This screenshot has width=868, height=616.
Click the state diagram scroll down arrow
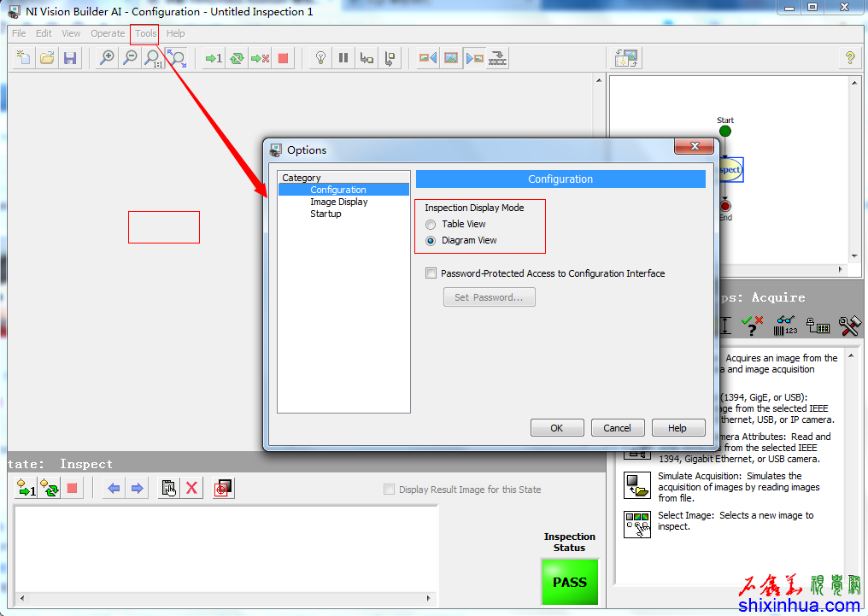pos(854,256)
